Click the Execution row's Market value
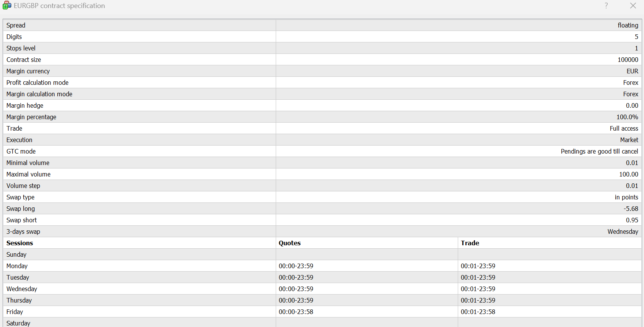 pos(629,140)
